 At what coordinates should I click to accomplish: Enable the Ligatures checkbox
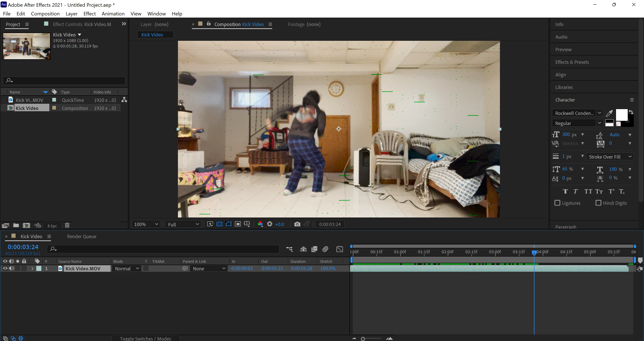pos(557,203)
